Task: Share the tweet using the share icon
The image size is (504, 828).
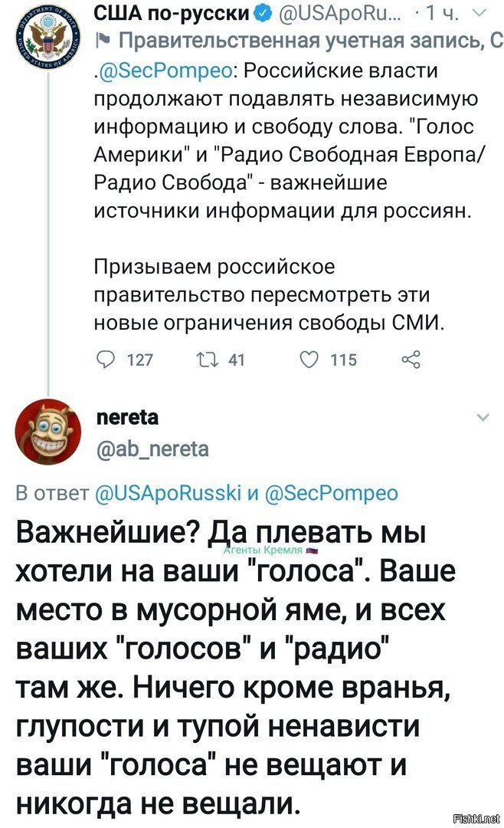Action: [411, 359]
